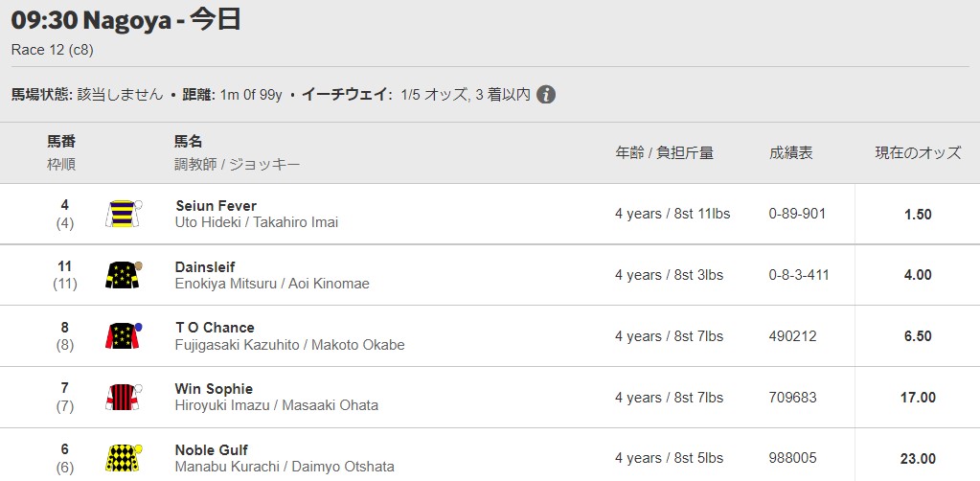Viewport: 980px width, 481px height.
Task: Open Noble Gulf runner name
Action: 212,449
